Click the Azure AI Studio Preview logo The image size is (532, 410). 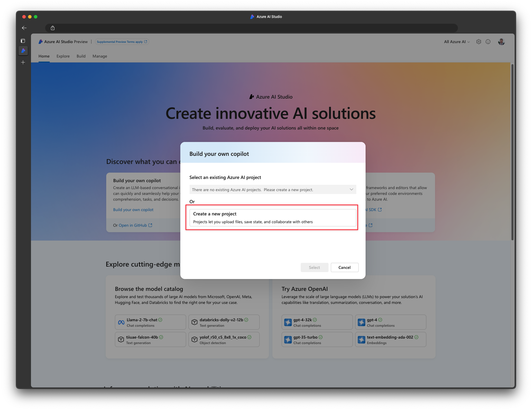[41, 42]
